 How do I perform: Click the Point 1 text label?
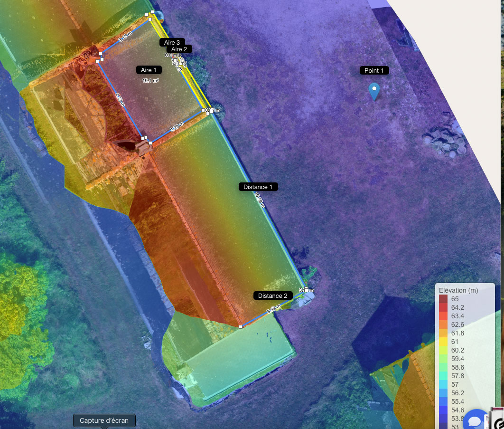[x=374, y=70]
